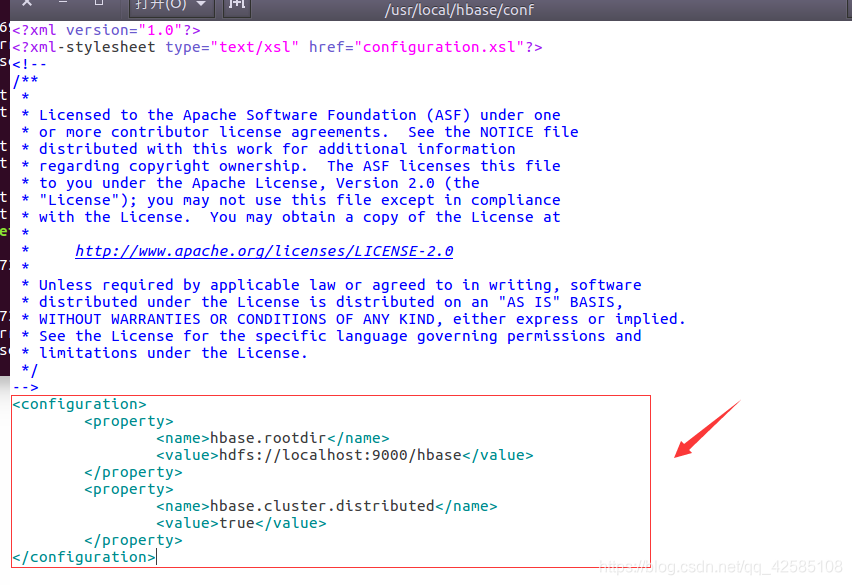This screenshot has width=852, height=585.
Task: Click the comment start marker '<!--'
Action: click(x=29, y=64)
